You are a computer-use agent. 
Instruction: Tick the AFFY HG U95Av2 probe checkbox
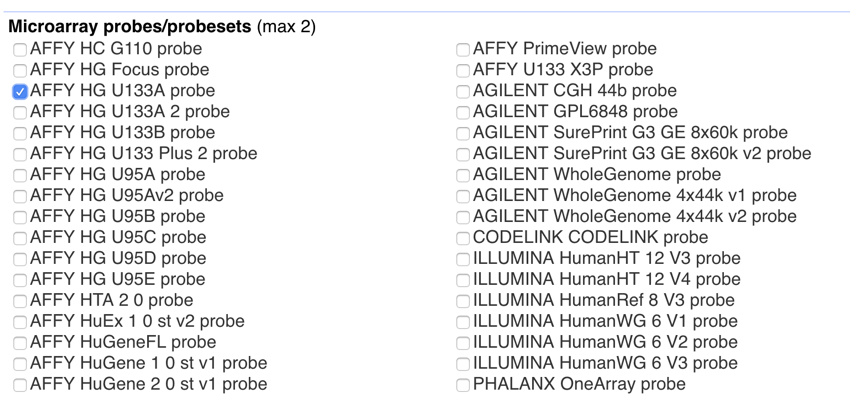[20, 196]
